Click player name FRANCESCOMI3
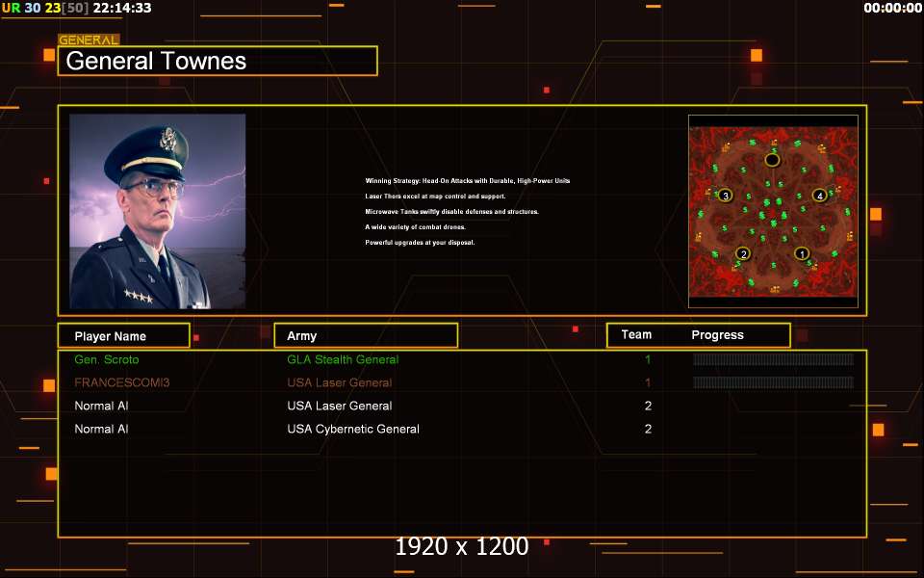 (x=122, y=382)
